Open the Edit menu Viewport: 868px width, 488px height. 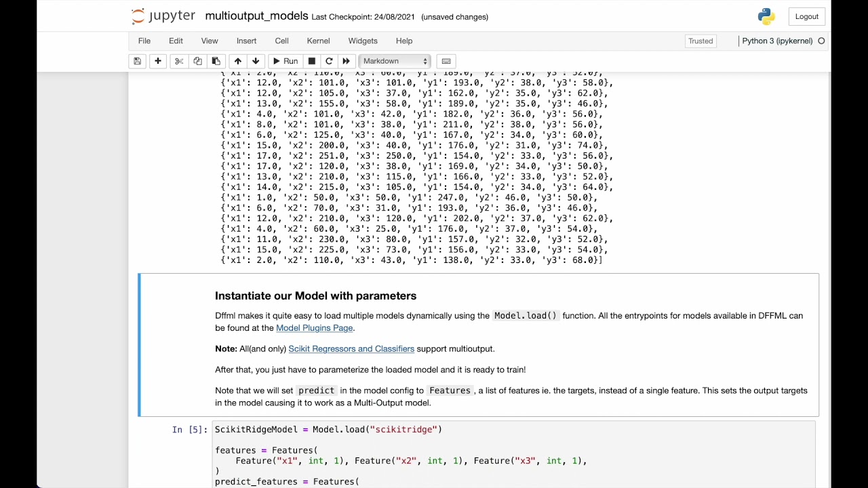tap(176, 41)
